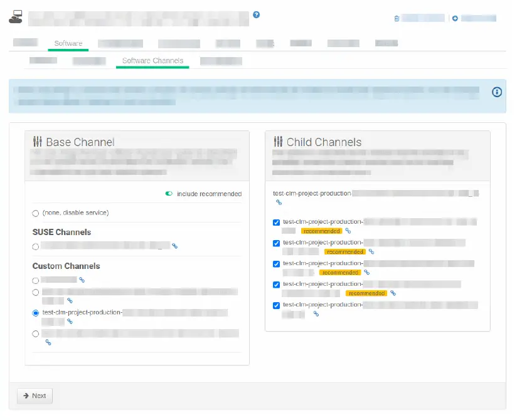Switch to Software Channels subtab
The image size is (522, 420).
[x=152, y=61]
